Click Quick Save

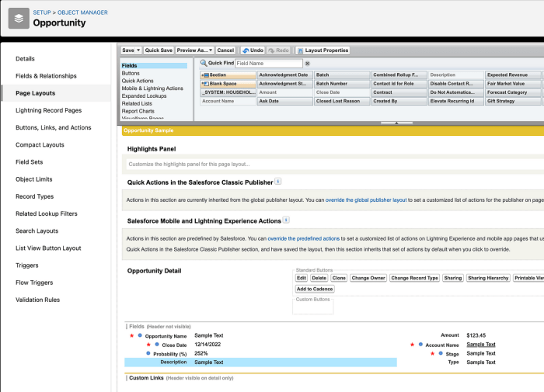point(159,50)
